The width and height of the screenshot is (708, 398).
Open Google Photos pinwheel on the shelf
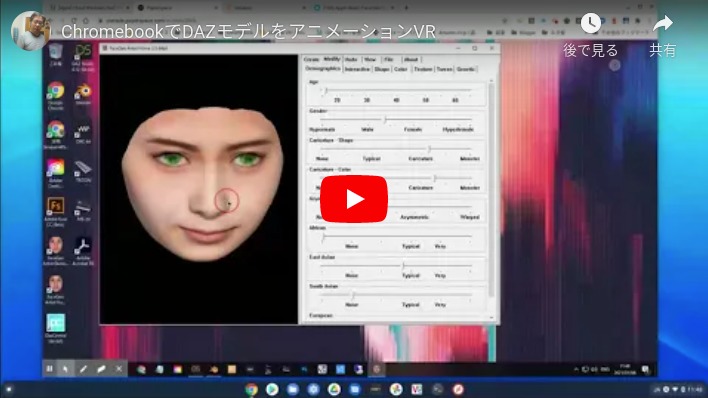[x=396, y=389]
